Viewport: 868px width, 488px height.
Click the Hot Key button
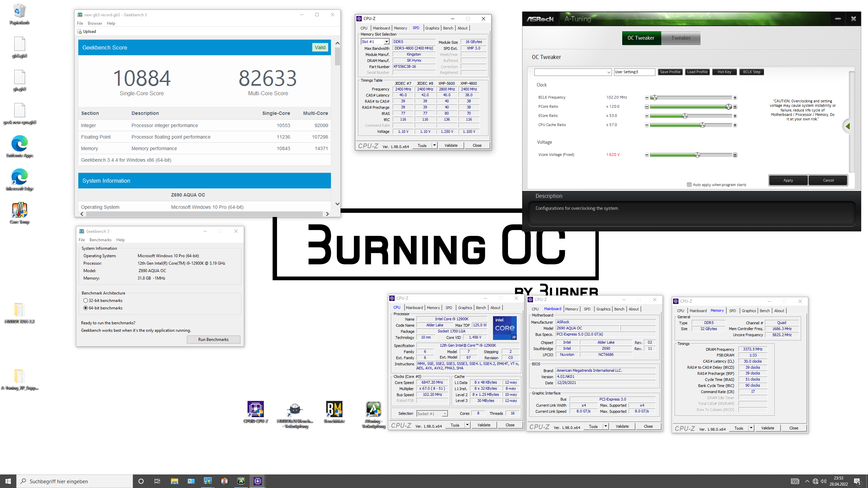click(724, 72)
